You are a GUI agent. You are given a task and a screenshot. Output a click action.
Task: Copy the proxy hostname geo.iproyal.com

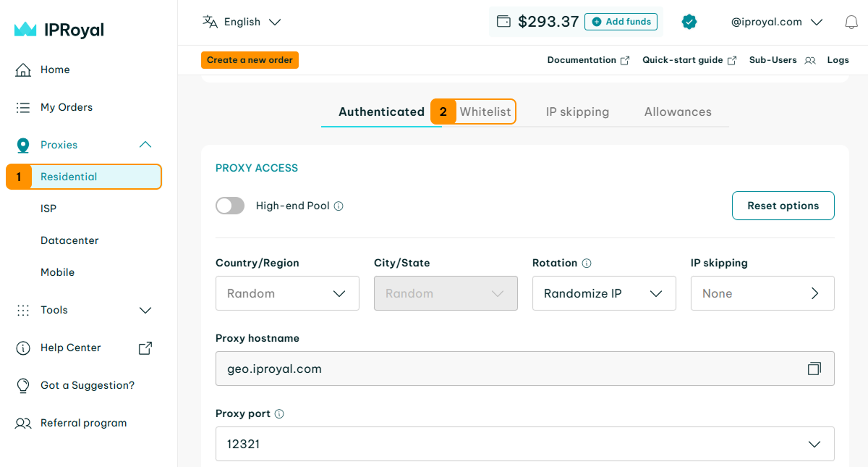(814, 369)
